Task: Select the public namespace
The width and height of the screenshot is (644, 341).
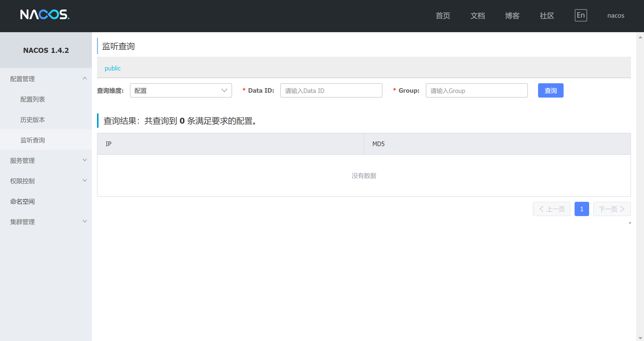Action: coord(113,68)
